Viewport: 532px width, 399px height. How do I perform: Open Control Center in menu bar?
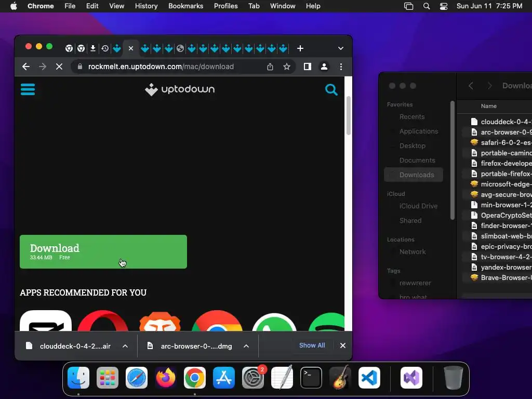(x=444, y=6)
